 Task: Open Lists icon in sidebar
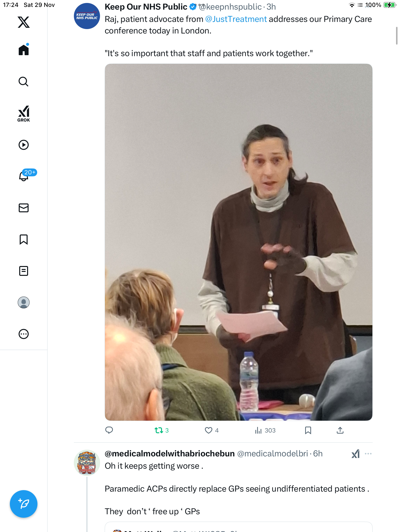pos(24,271)
